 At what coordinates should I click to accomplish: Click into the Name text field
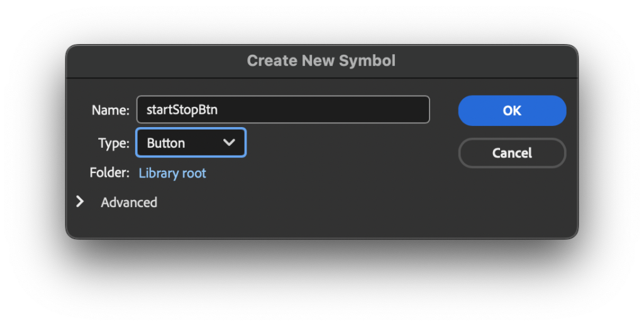pyautogui.click(x=283, y=110)
